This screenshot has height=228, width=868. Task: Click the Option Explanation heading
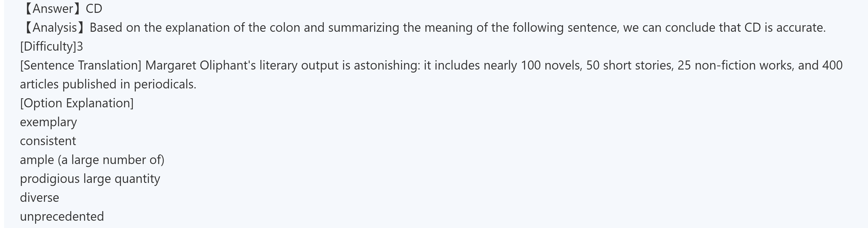click(77, 103)
